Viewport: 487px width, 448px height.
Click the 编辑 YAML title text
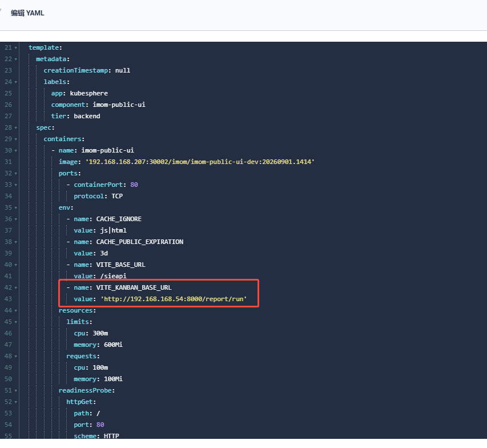coord(27,13)
